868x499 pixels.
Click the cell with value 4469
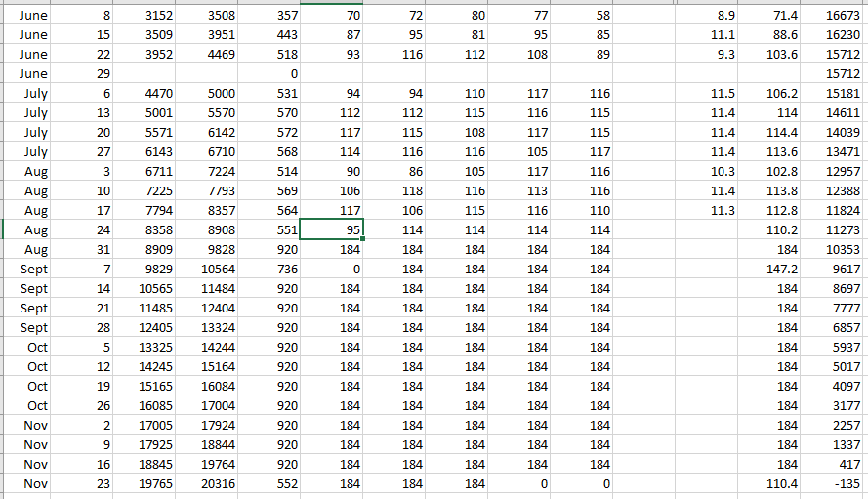(x=206, y=54)
